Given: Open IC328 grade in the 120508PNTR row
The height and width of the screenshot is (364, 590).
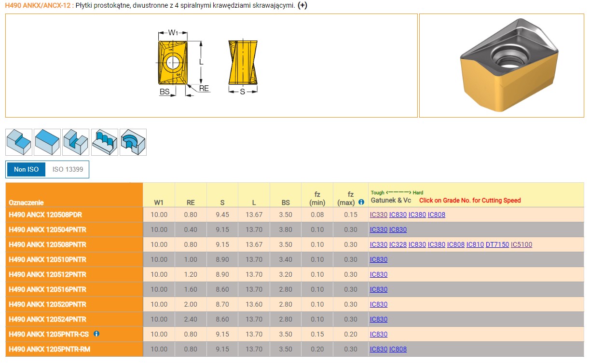Looking at the screenshot, I should click(398, 244).
